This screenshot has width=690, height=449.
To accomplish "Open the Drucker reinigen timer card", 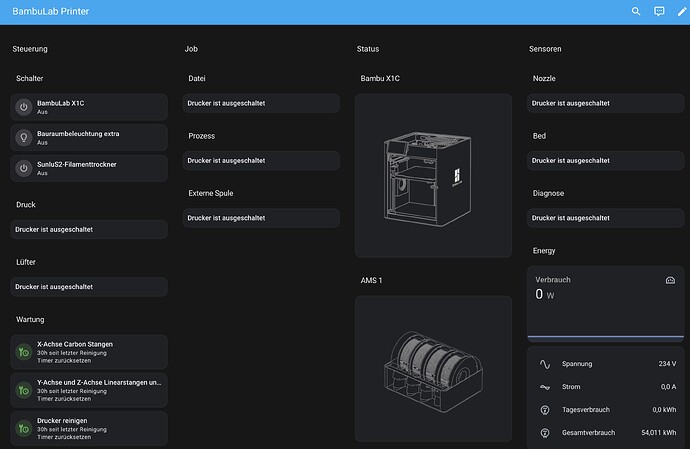I will (x=89, y=429).
